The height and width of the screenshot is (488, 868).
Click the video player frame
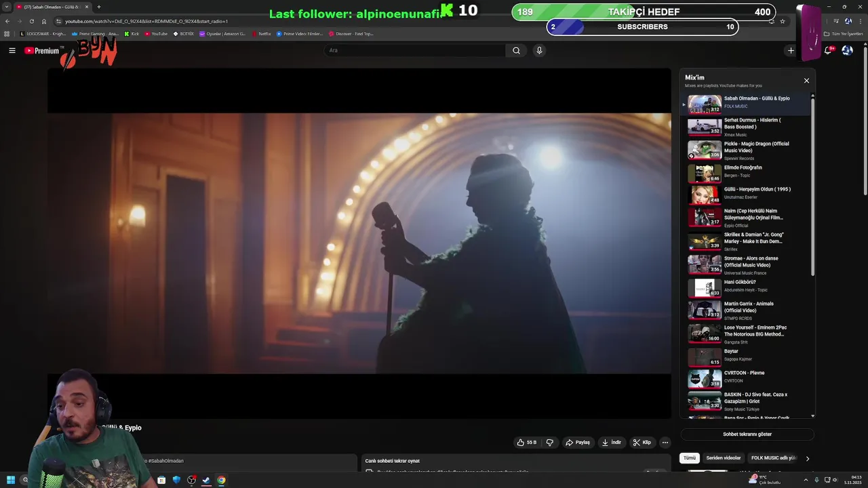tap(359, 243)
